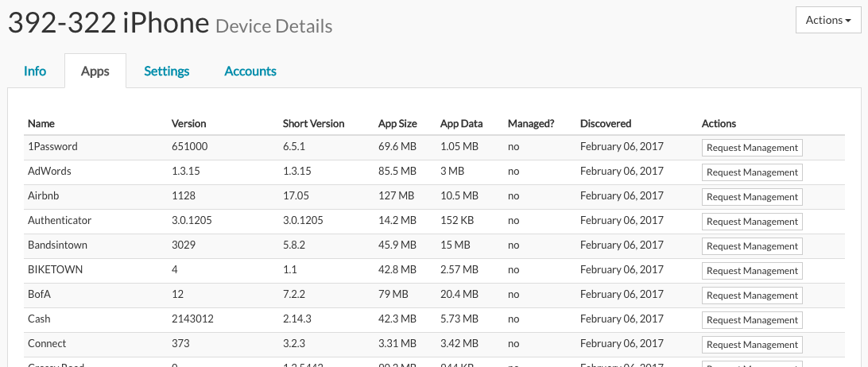868x367 pixels.
Task: Click the App Data column header
Action: coord(461,123)
